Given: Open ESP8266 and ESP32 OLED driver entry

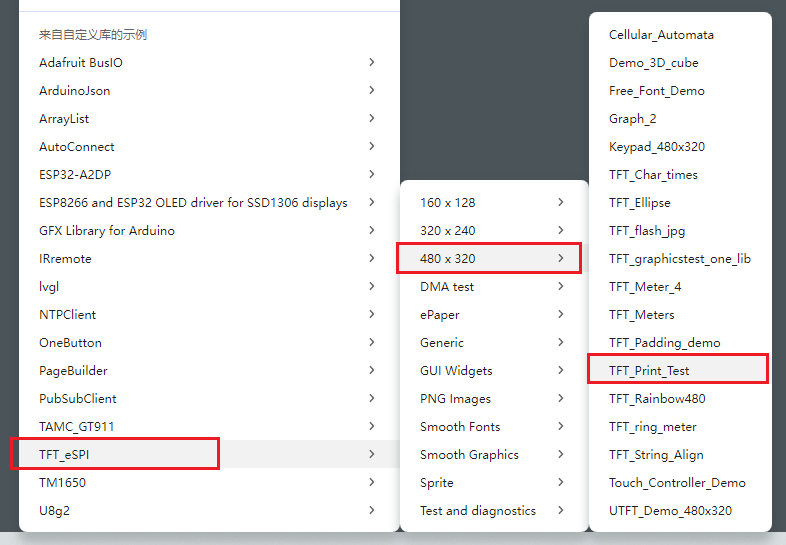Looking at the screenshot, I should (209, 203).
